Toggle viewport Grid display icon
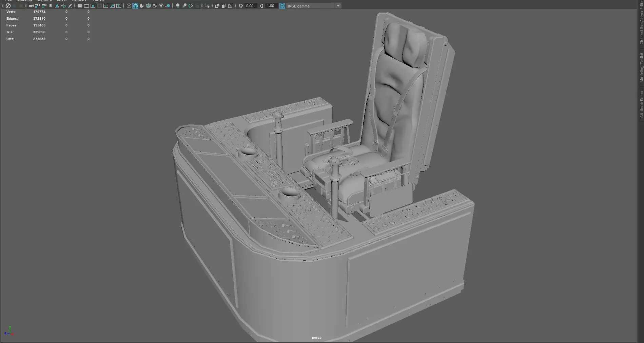This screenshot has width=644, height=343. pos(80,6)
